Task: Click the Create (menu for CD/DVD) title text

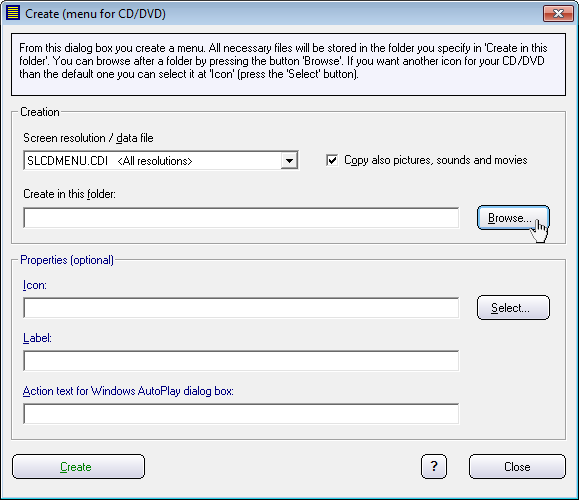Action: pos(95,14)
